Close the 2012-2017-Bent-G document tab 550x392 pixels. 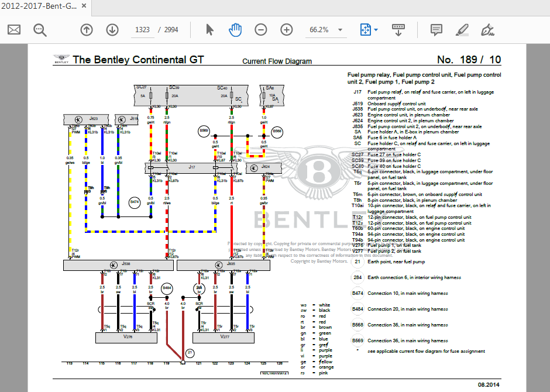(84, 6)
